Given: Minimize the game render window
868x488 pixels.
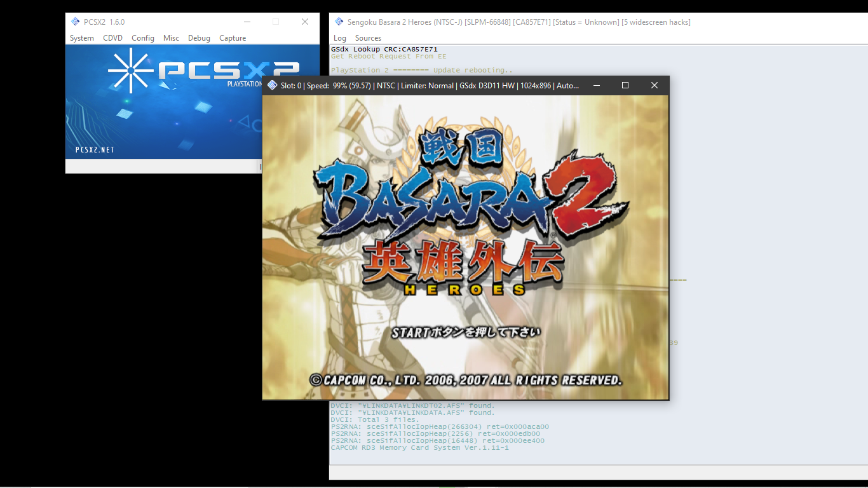Looking at the screenshot, I should (596, 85).
